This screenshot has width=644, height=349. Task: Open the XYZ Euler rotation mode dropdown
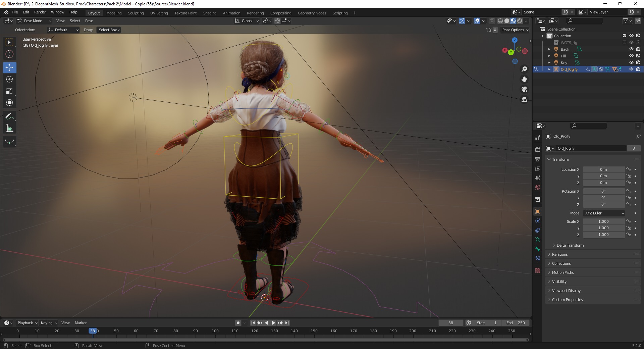604,213
